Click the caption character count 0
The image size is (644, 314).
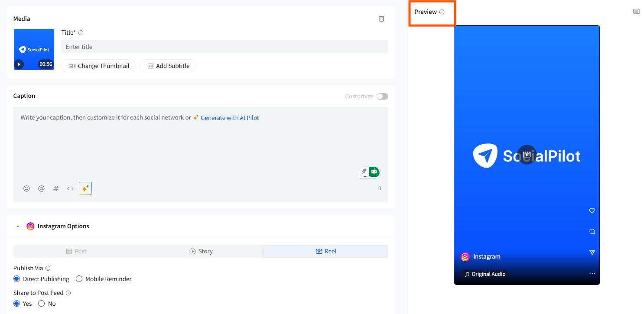(380, 188)
